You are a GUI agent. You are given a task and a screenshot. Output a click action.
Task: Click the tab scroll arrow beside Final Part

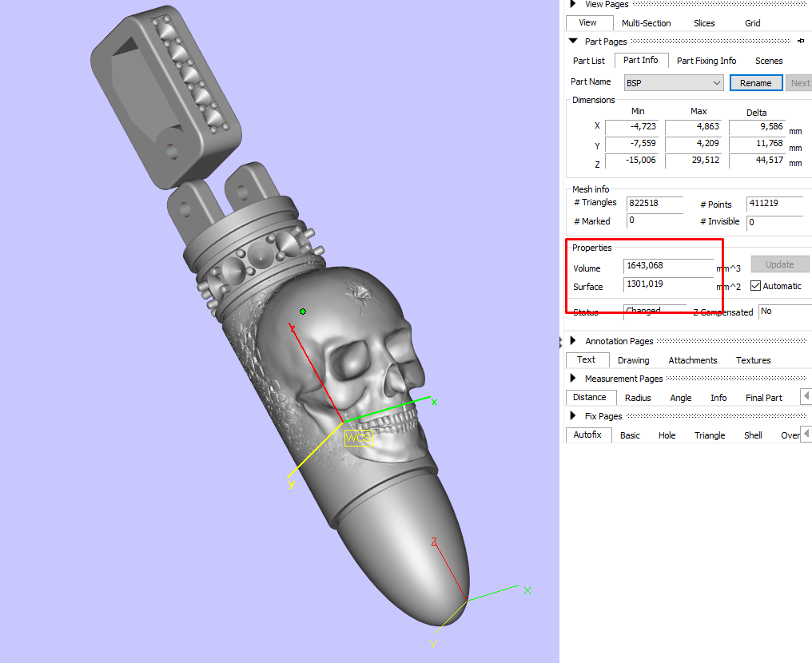(806, 397)
